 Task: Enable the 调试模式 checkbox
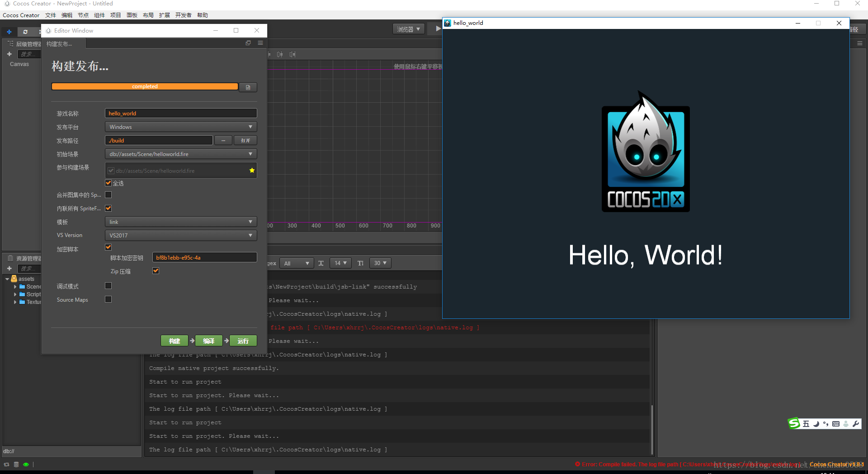(x=108, y=286)
